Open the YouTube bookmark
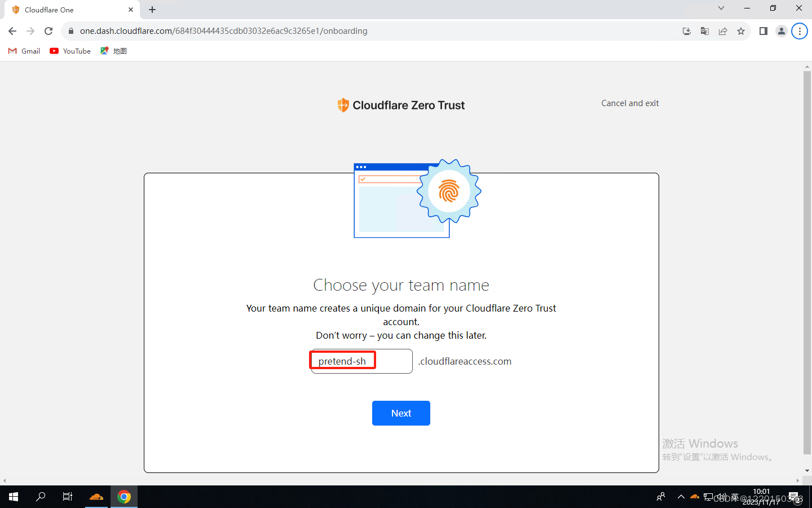Image resolution: width=812 pixels, height=508 pixels. click(x=70, y=51)
